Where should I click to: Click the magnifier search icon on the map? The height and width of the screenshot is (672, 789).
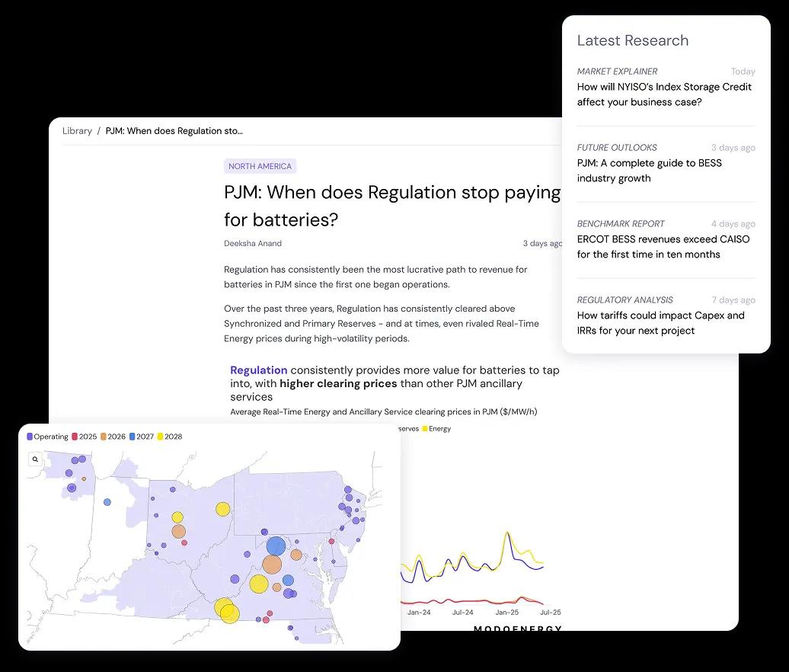click(x=35, y=459)
